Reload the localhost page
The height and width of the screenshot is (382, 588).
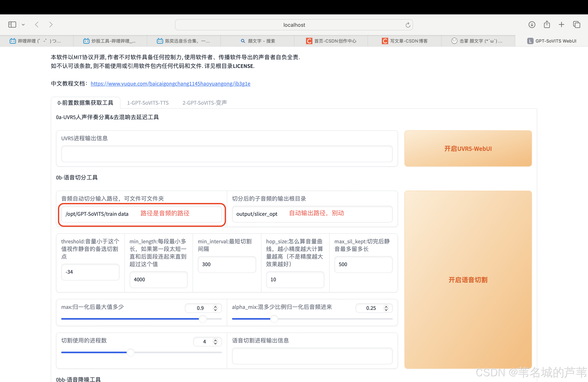(x=408, y=25)
